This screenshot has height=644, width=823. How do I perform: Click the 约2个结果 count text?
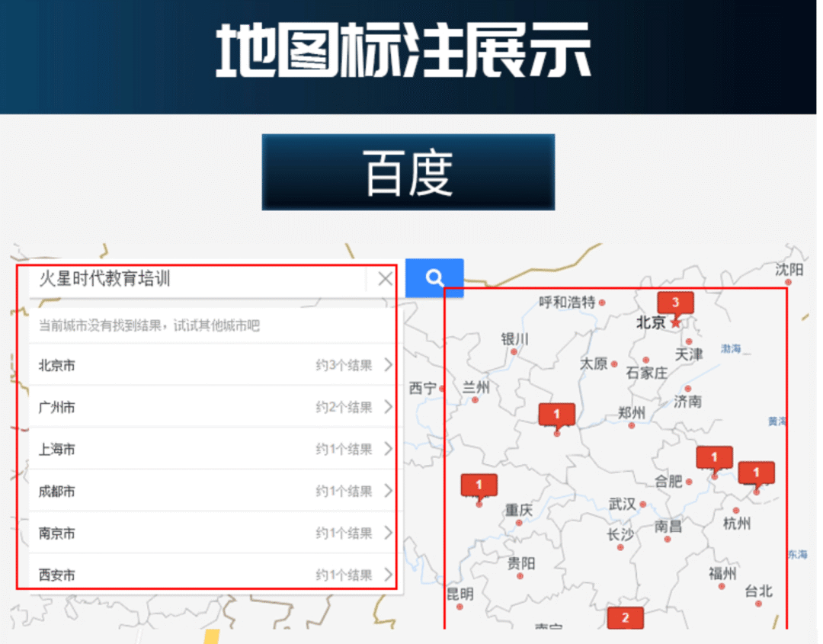pos(344,407)
